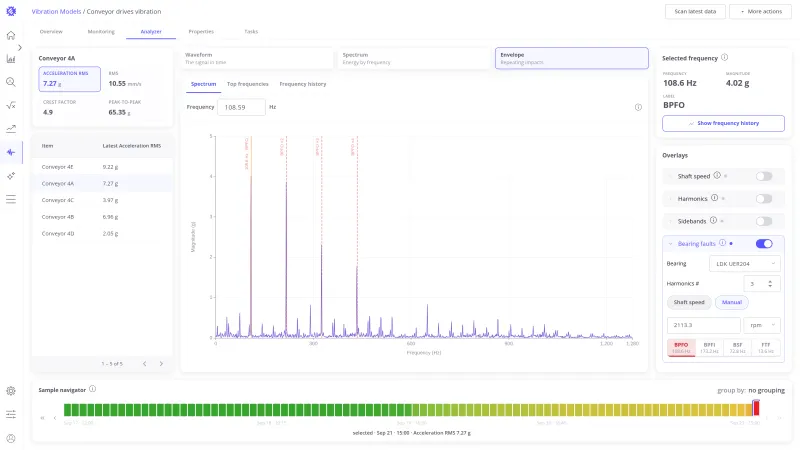Enable the Shaft speed overlay toggle
The image size is (800, 450).
764,176
